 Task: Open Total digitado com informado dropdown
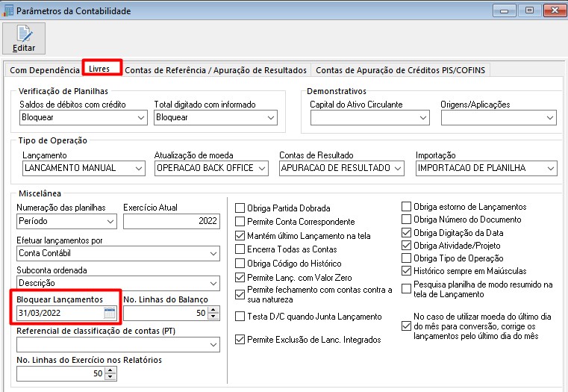271,118
